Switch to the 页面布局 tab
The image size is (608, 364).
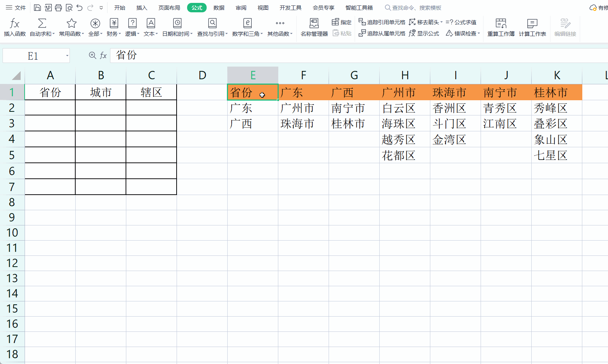pos(169,8)
